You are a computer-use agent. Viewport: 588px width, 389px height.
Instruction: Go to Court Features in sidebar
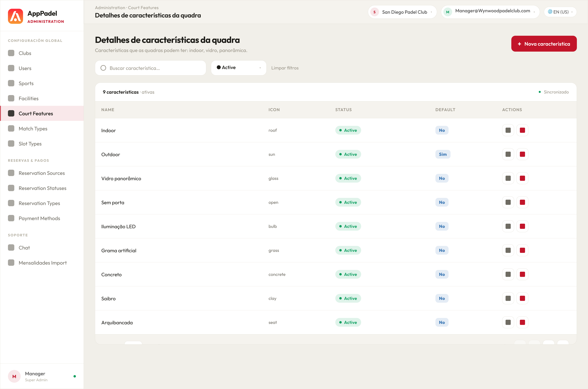(x=42, y=113)
